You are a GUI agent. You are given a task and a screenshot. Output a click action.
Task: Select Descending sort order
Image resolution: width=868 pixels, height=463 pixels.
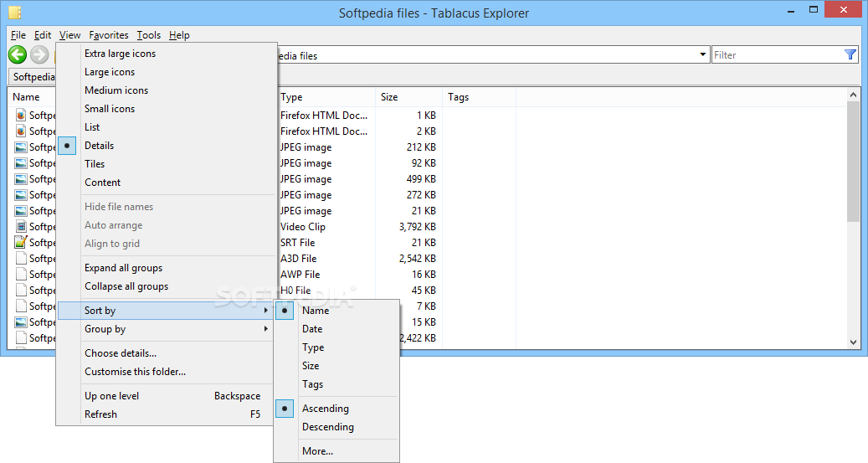coord(336,427)
